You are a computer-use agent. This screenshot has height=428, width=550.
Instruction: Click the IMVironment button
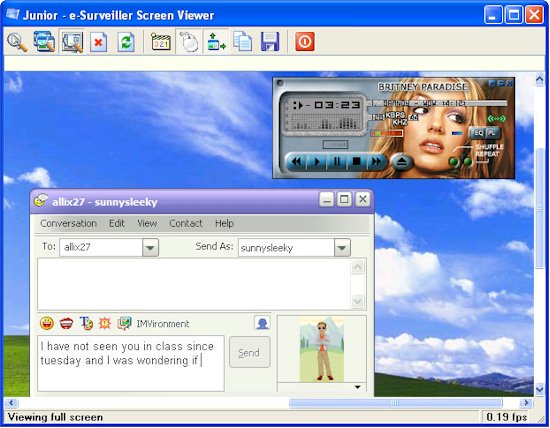(163, 323)
